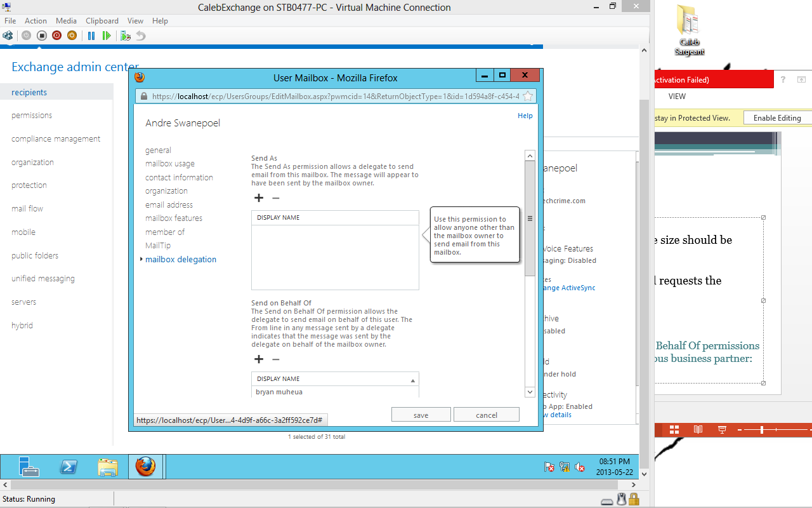812x508 pixels.
Task: Click cancel in the User Mailbox dialog
Action: point(487,415)
